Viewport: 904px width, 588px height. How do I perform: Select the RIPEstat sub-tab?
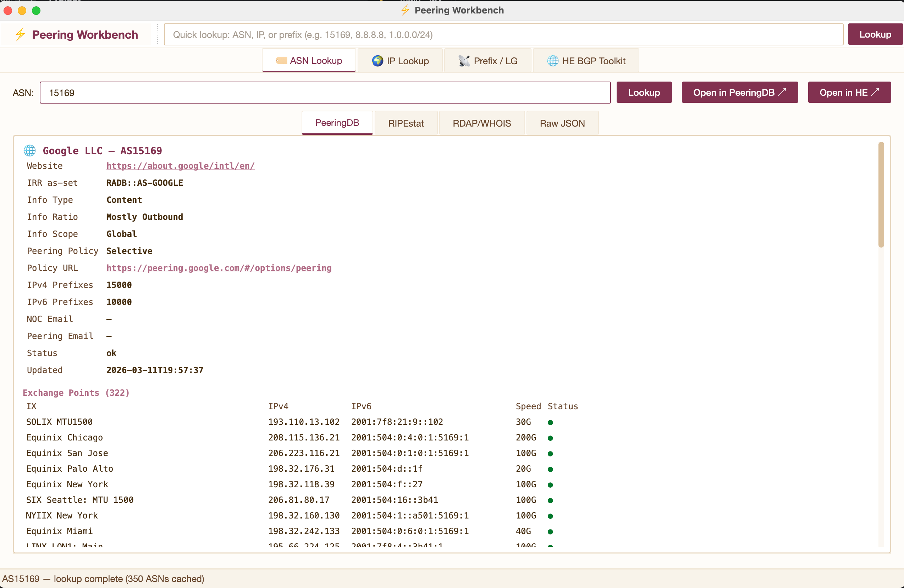[x=406, y=123]
